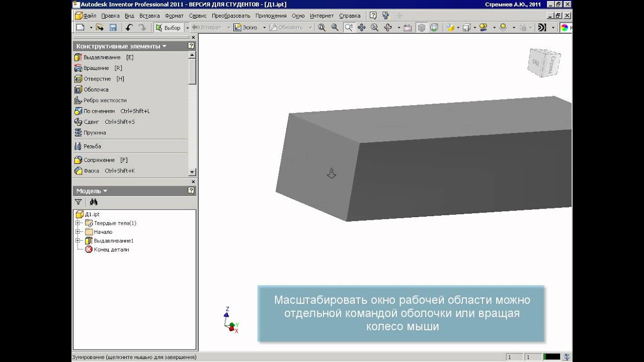Click the Zoom Selected icon
Image resolution: width=644 pixels, height=362 pixels.
coord(375,28)
